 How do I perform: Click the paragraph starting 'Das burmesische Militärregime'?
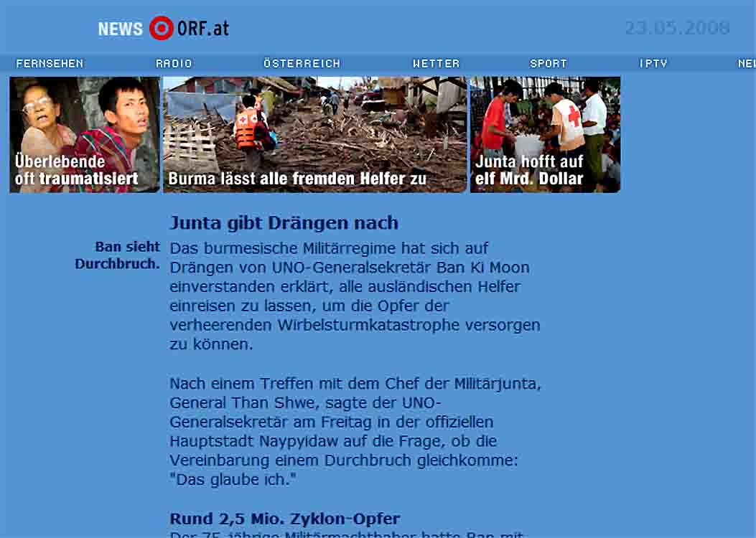click(x=355, y=296)
